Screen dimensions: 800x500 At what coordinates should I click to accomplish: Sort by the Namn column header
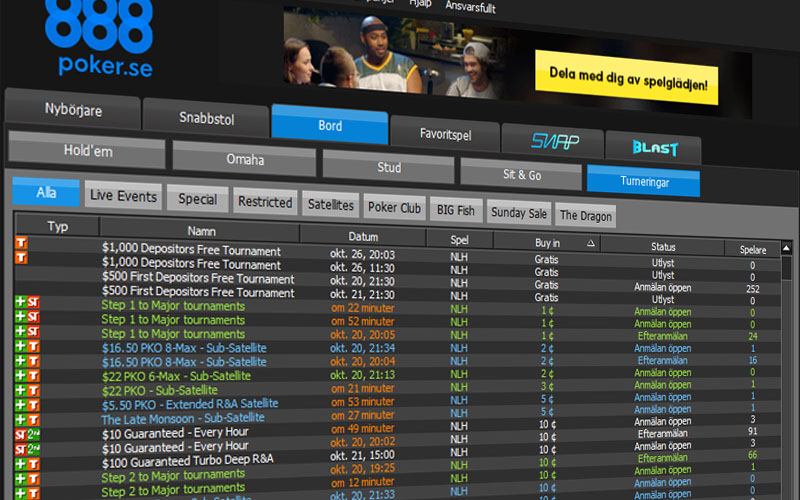pyautogui.click(x=201, y=231)
